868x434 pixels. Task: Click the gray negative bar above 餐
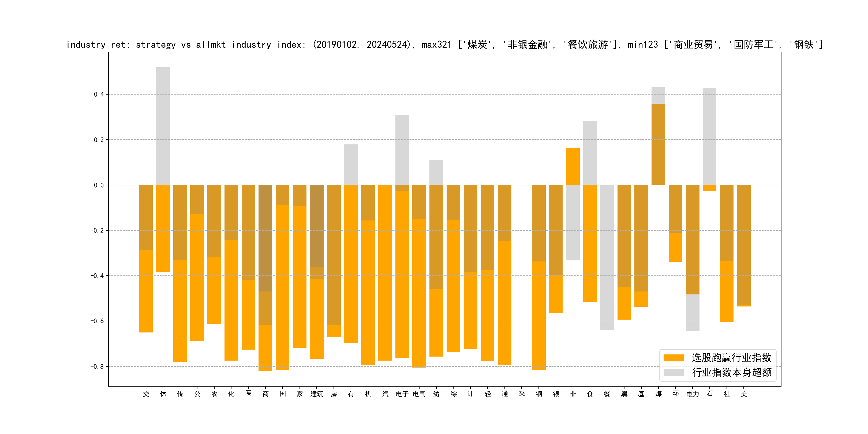[607, 257]
